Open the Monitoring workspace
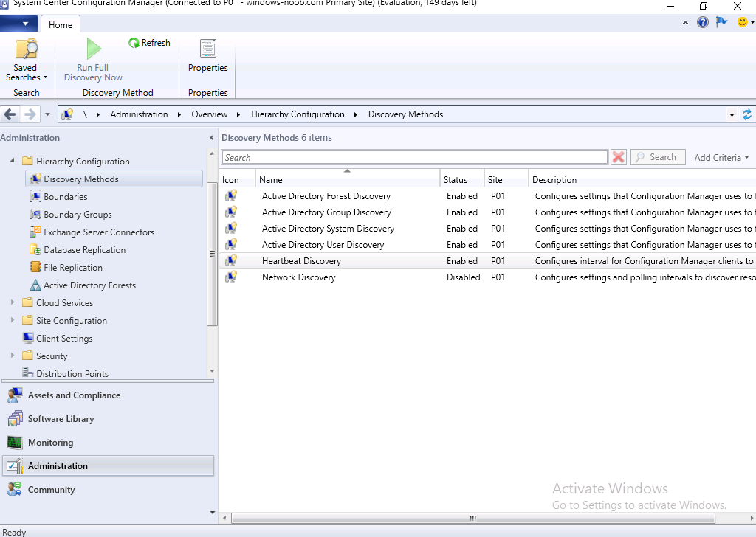This screenshot has width=756, height=537. click(x=108, y=443)
